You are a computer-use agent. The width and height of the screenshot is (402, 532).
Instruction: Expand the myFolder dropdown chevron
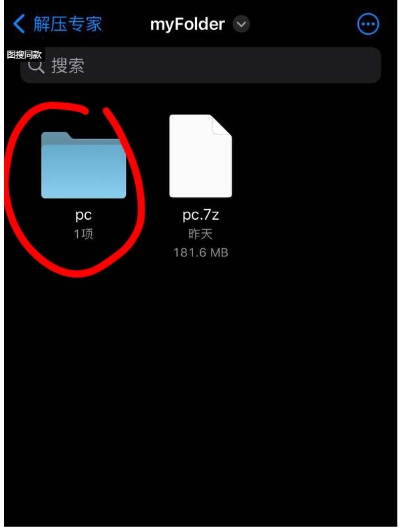[241, 24]
